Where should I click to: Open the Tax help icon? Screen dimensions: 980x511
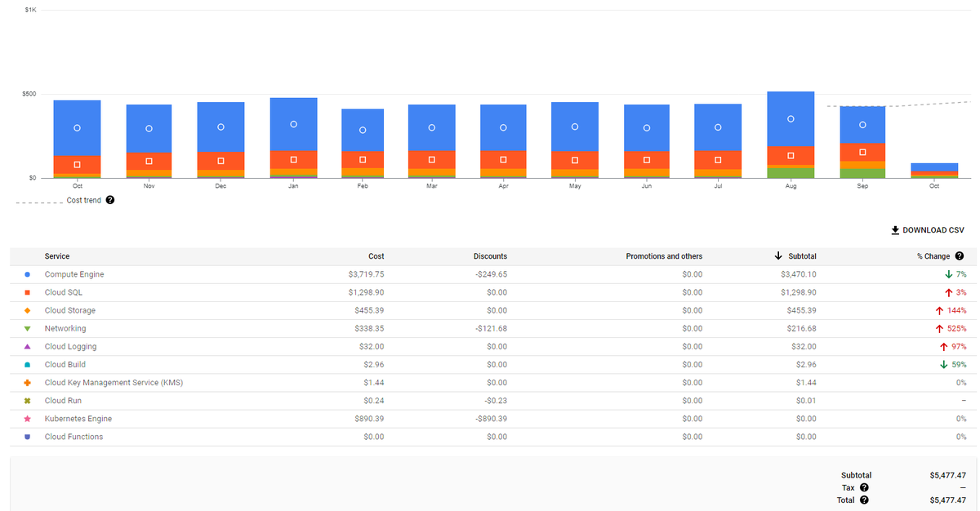point(864,487)
